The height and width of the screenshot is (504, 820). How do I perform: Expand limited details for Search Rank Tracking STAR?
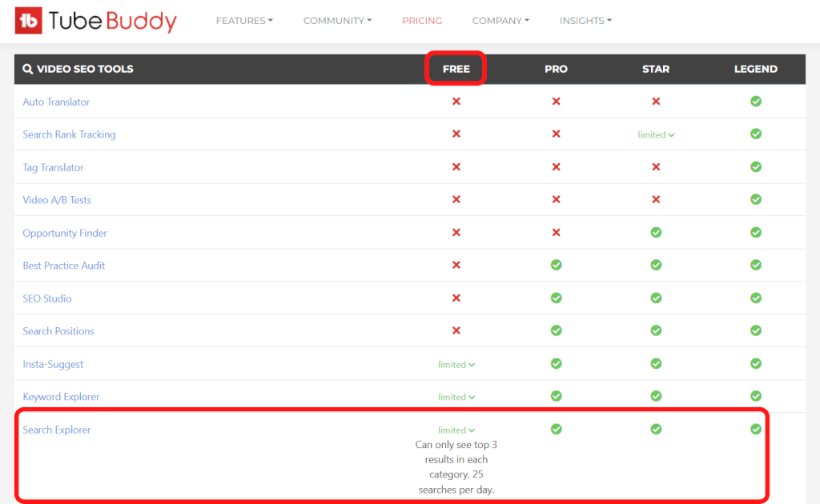click(656, 134)
